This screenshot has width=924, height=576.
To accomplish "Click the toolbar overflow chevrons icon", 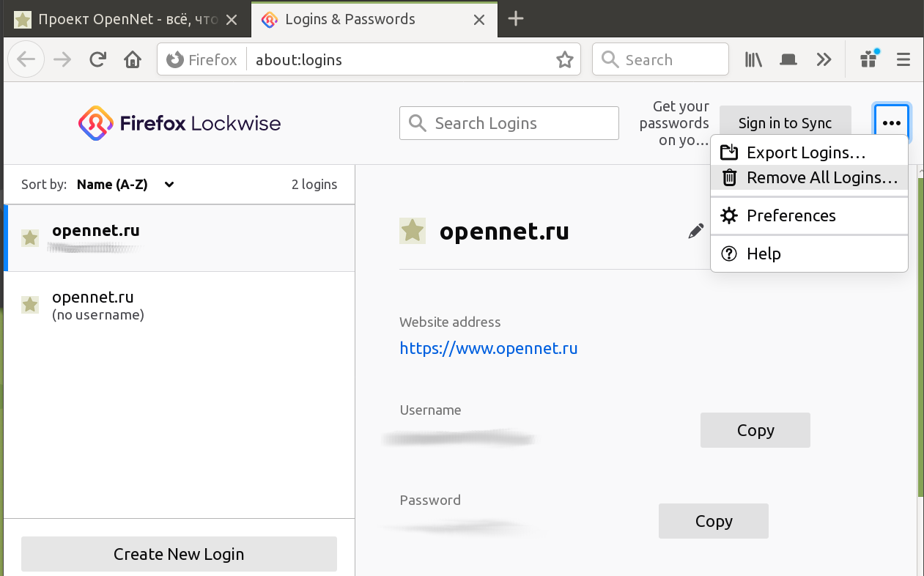I will (x=824, y=60).
